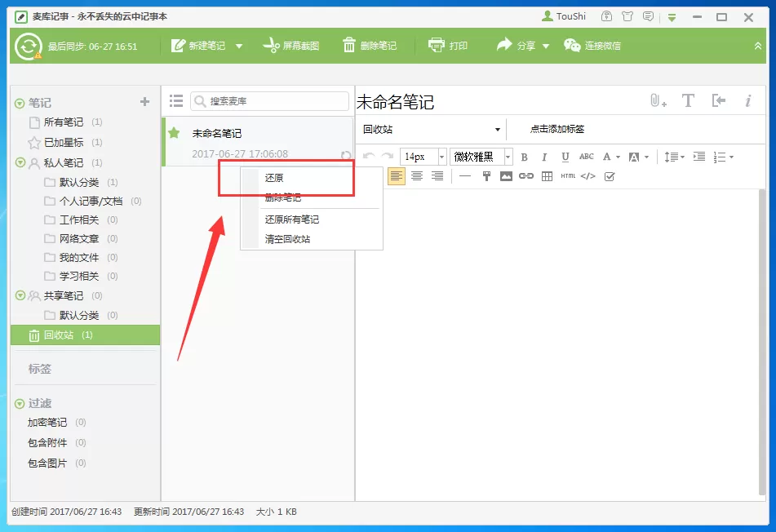Collapse the 私人笔记 group
Image resolution: width=776 pixels, height=532 pixels.
(x=20, y=162)
